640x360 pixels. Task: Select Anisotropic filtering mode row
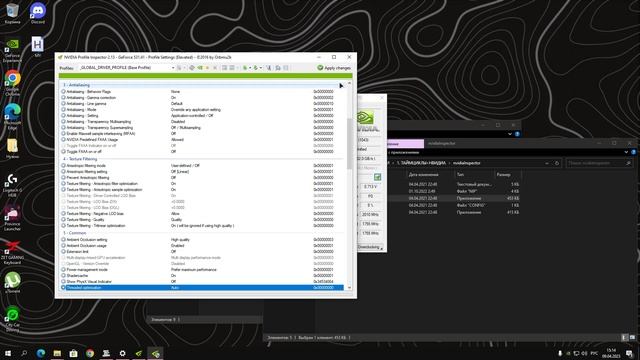pyautogui.click(x=202, y=166)
